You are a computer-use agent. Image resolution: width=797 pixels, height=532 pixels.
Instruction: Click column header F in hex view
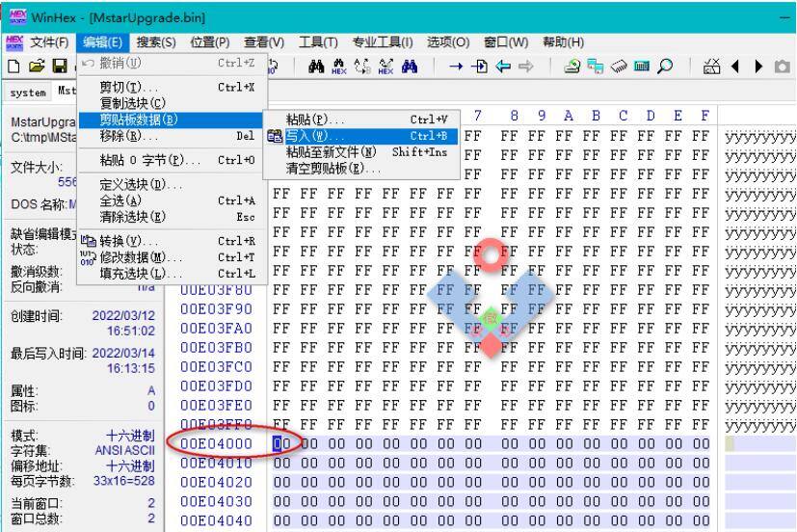click(704, 116)
